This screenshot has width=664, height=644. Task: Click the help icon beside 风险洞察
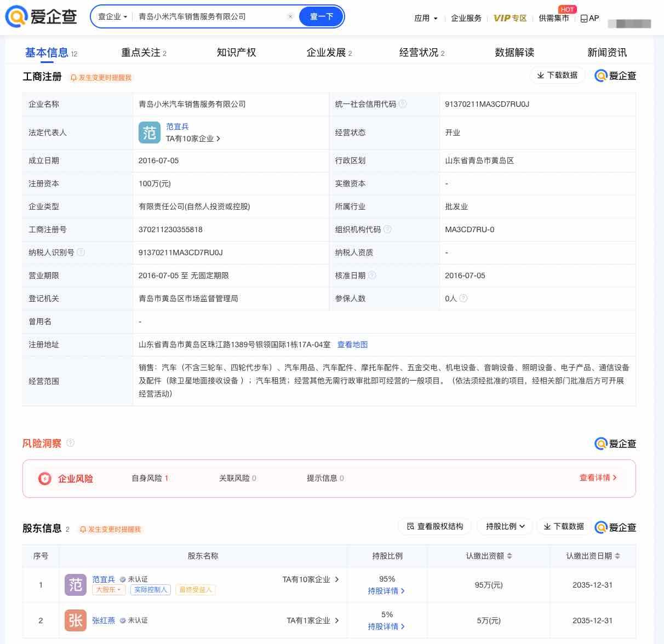70,443
